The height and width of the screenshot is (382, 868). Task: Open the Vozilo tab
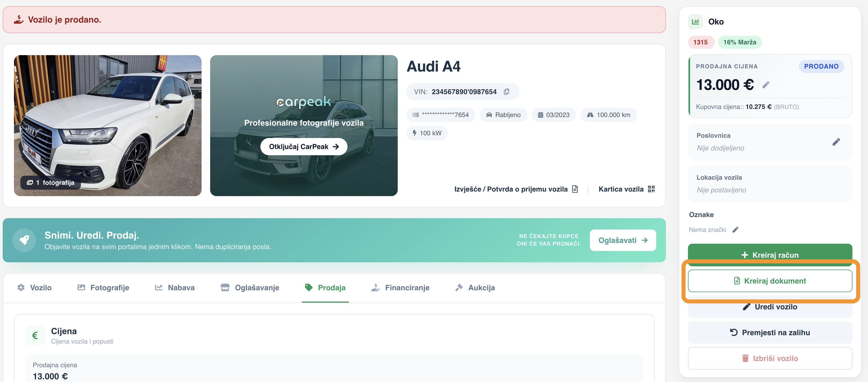pos(35,288)
